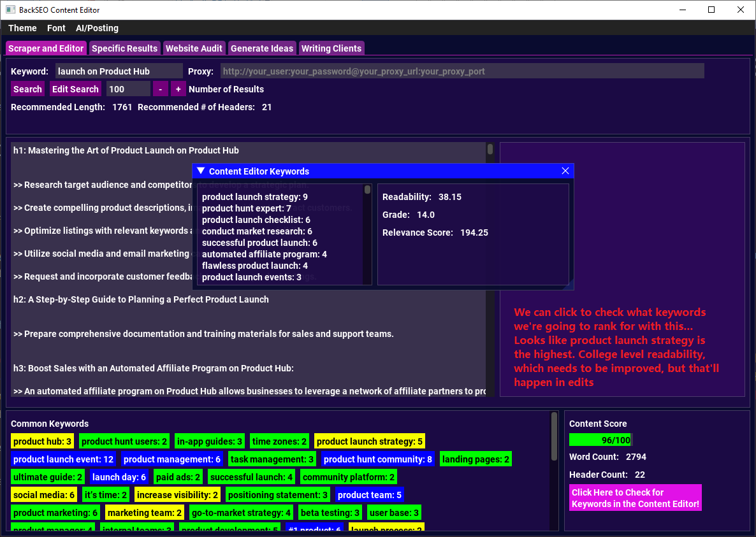Screen dimensions: 756x537
Task: Click the Common Keywords panel scrollbar
Action: click(554, 436)
